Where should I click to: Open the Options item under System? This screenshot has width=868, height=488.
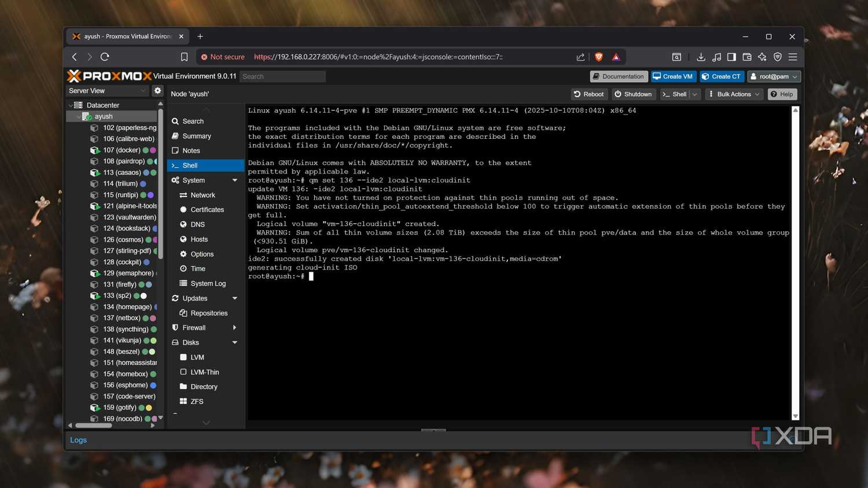coord(205,254)
